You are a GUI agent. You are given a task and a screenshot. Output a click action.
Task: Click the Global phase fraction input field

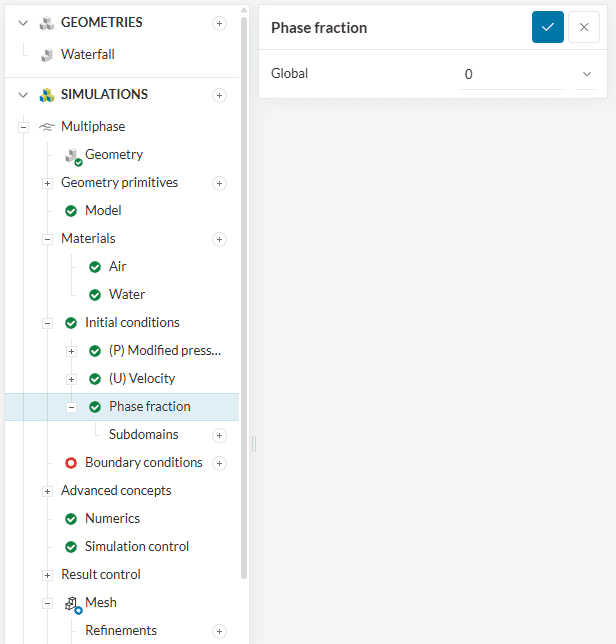[x=511, y=74]
